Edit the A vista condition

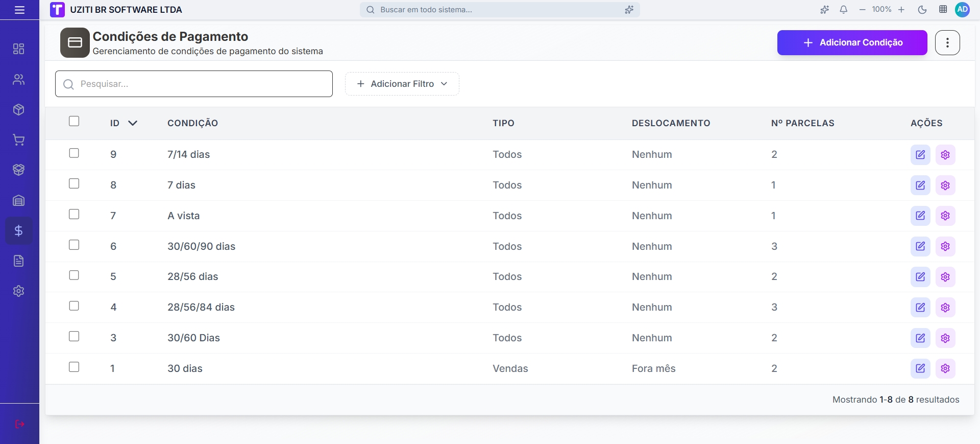920,216
